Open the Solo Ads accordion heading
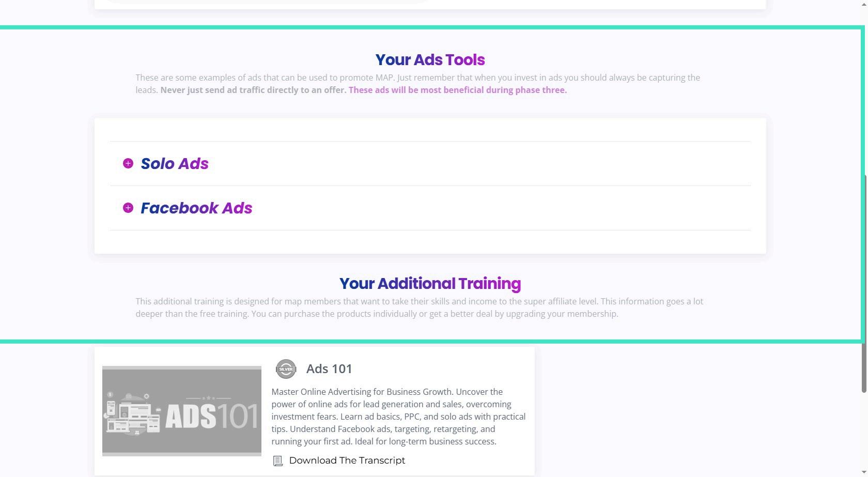This screenshot has width=868, height=477. tap(175, 163)
